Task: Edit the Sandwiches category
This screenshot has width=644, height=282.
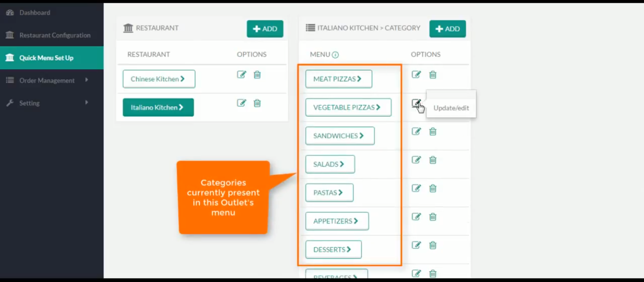Action: [x=416, y=131]
